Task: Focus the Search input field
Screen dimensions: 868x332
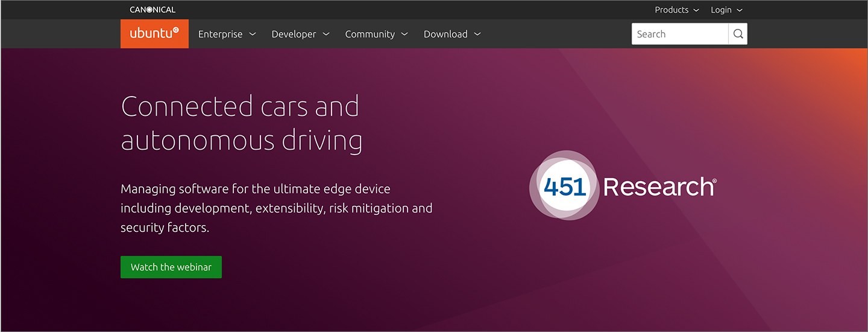Action: coord(680,34)
